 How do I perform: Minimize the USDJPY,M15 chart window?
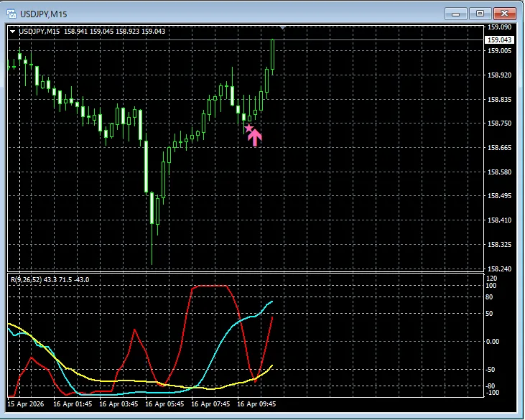coord(455,14)
